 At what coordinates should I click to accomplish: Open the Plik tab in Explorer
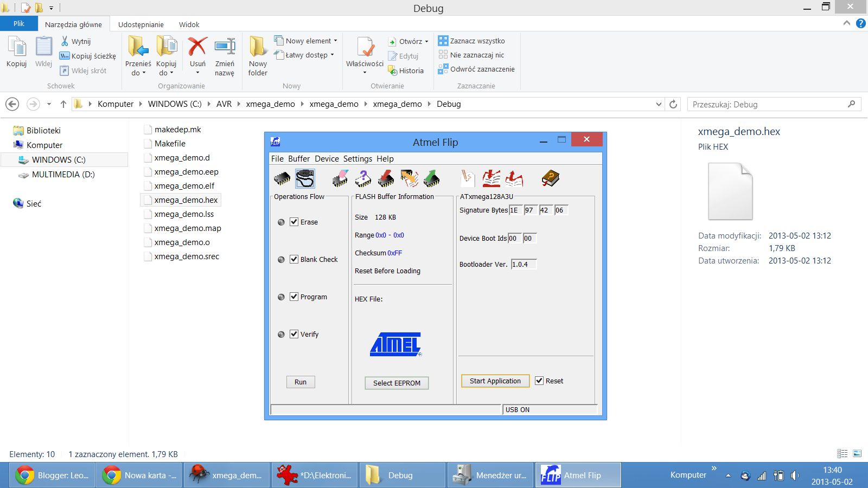coord(19,24)
